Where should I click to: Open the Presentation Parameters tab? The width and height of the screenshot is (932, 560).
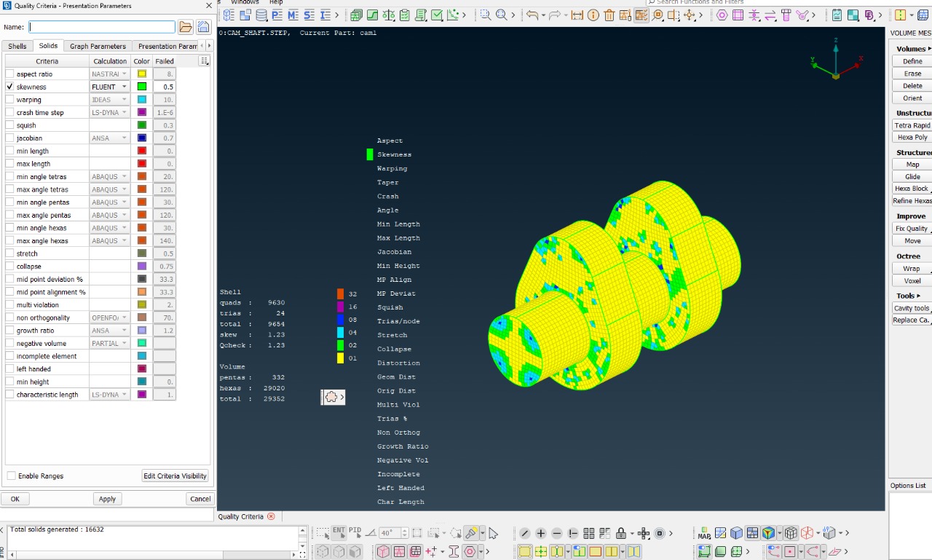[167, 46]
